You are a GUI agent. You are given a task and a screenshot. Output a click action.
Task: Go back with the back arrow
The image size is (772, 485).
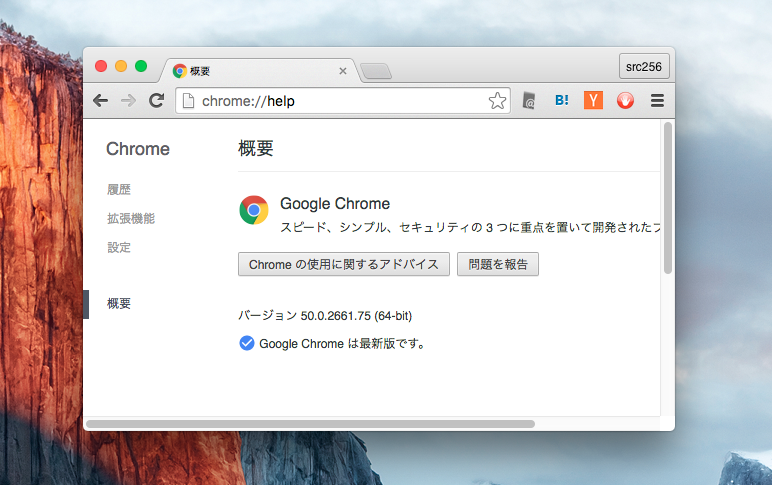click(x=100, y=101)
